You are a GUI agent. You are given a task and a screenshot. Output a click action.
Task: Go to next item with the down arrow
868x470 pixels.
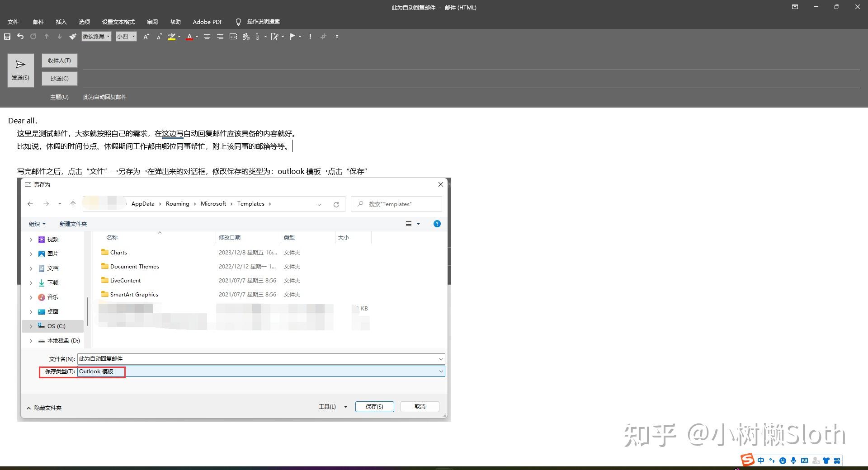(59, 37)
